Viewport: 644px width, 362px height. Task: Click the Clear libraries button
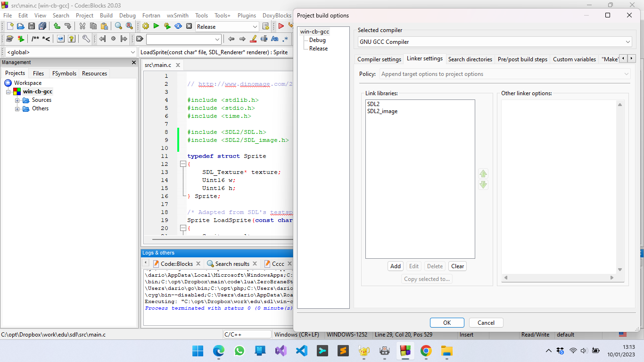[x=457, y=266]
